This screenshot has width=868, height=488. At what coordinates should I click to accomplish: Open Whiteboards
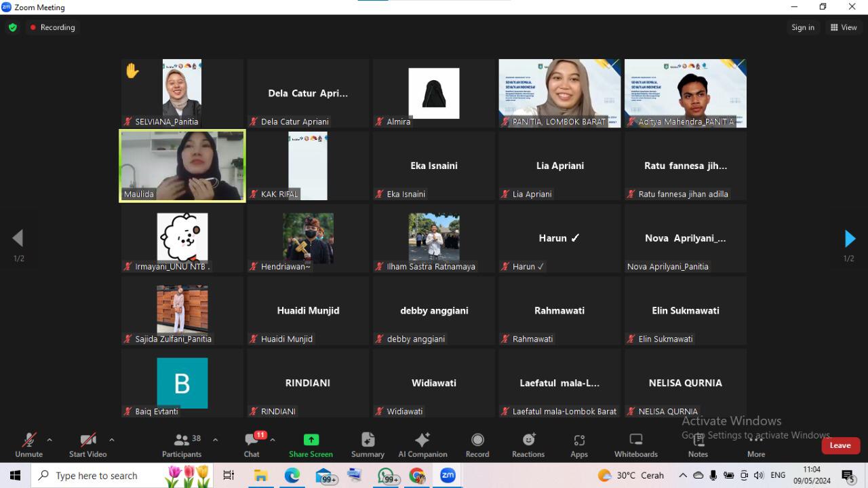[636, 445]
